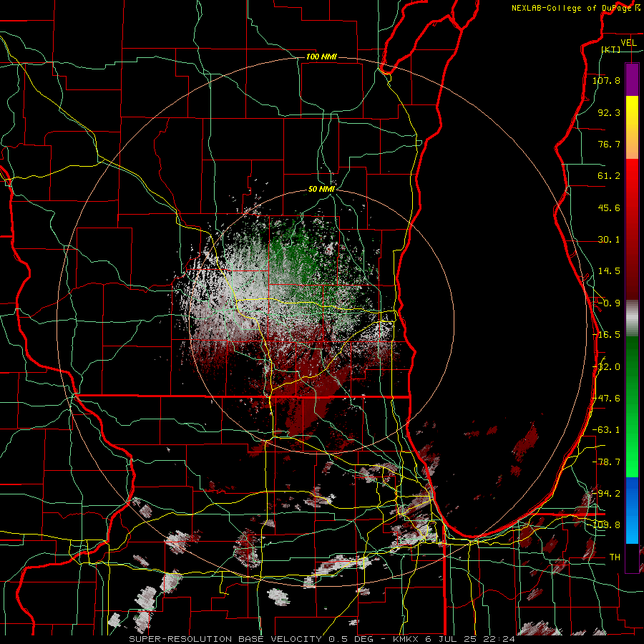Select the -16.5 velocity scale value
644x644 pixels.
coord(606,335)
